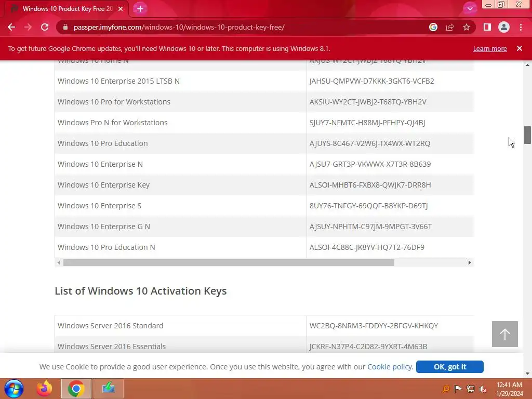Viewport: 532px width, 399px height.
Task: Open the network tray icon
Action: tap(470, 389)
